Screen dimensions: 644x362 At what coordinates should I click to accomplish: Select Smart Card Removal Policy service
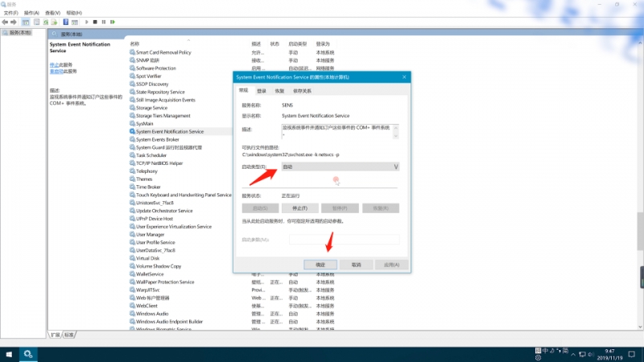pyautogui.click(x=163, y=52)
